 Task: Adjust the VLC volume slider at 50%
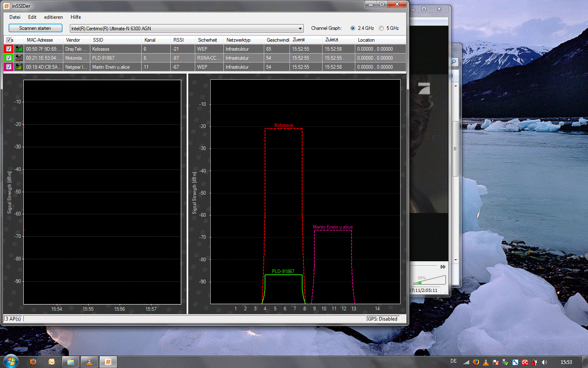tap(429, 280)
